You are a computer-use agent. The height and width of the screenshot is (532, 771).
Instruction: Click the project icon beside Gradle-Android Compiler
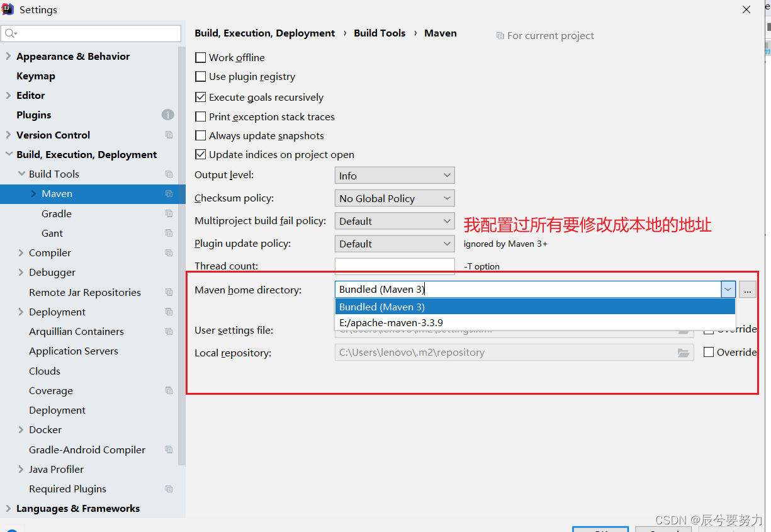pos(169,450)
